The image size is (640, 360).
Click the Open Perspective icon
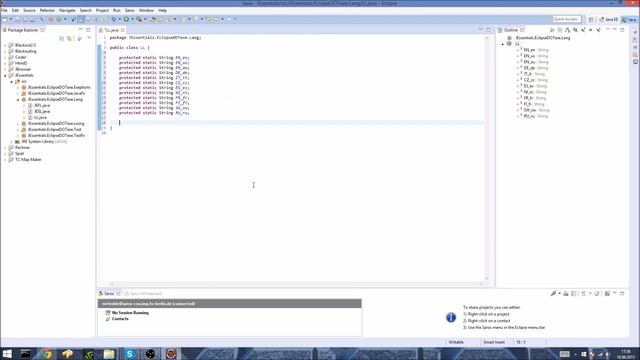pos(591,19)
